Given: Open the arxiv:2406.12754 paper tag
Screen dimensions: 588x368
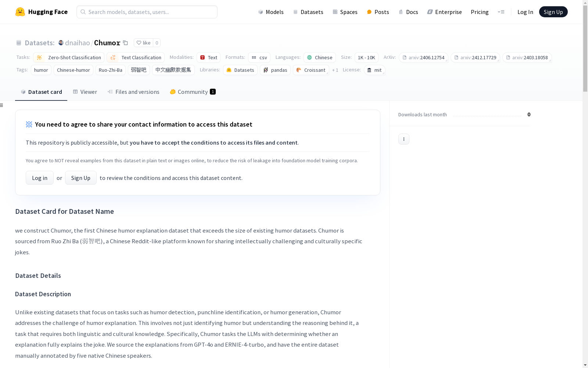Looking at the screenshot, I should tap(423, 57).
